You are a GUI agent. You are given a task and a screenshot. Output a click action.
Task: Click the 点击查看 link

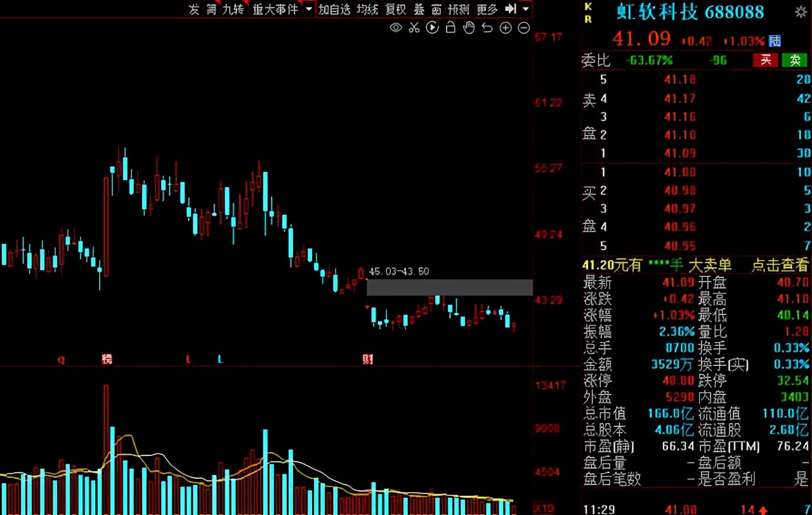point(780,265)
